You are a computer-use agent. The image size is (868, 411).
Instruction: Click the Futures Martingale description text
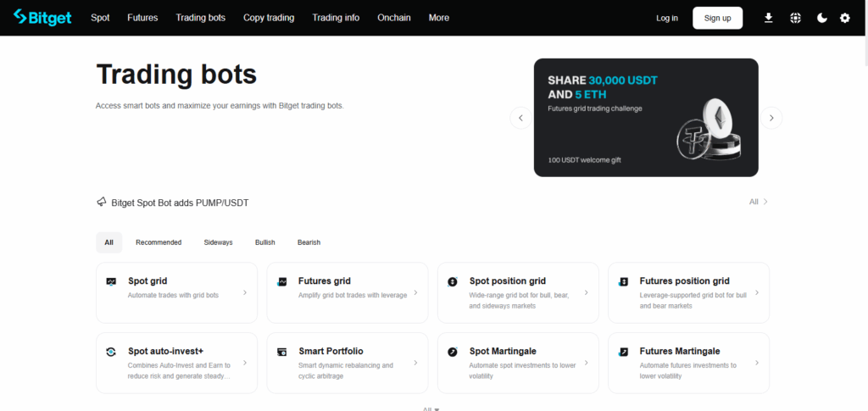[688, 370]
